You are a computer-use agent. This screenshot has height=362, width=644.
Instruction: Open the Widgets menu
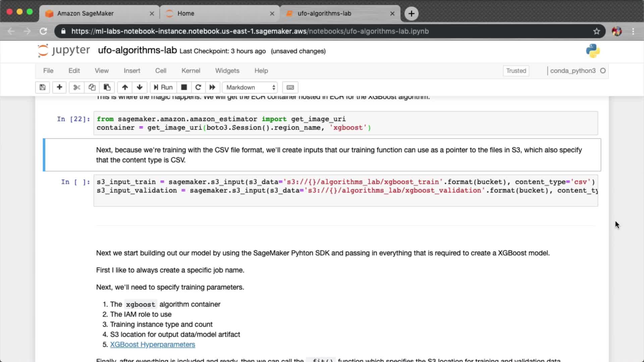tap(227, 71)
